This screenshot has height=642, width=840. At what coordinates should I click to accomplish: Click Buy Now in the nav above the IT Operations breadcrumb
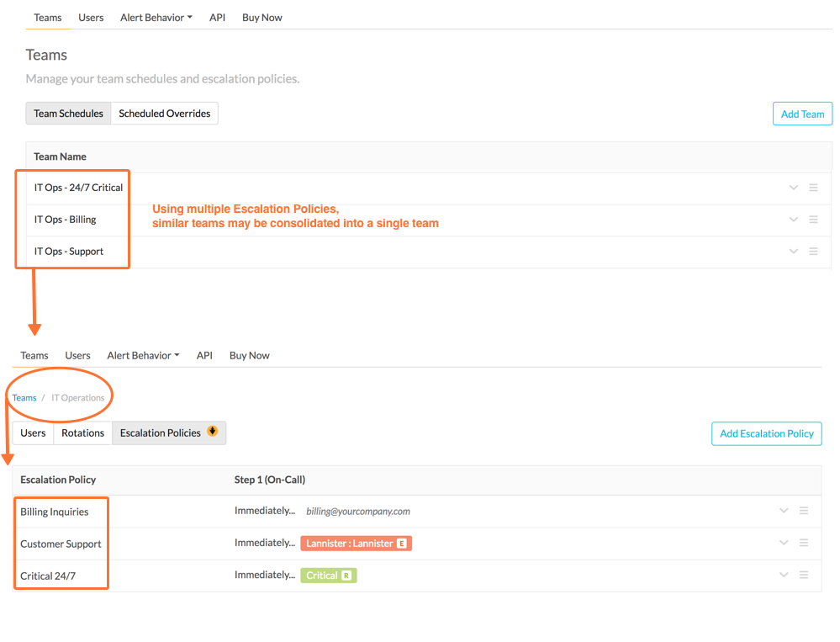[x=250, y=355]
